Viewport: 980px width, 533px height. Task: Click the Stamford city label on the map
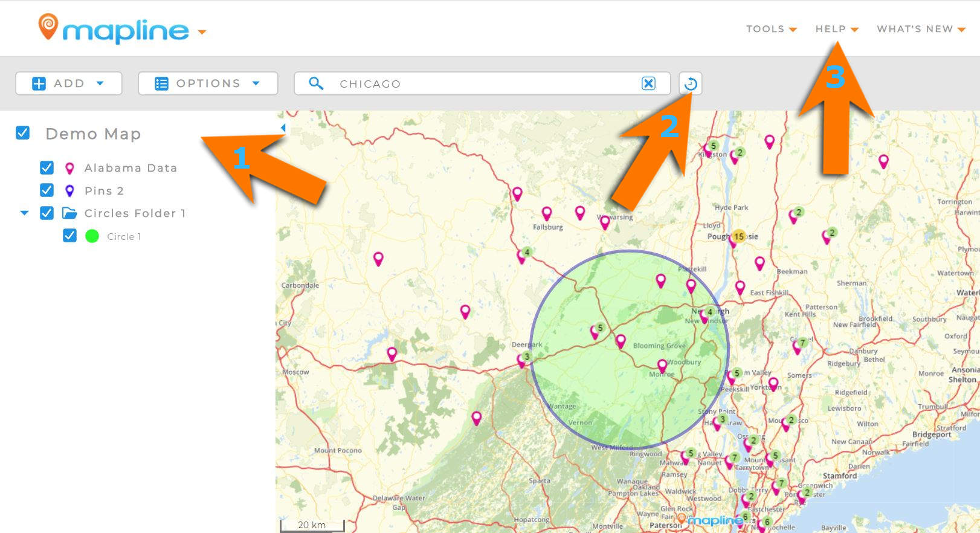[840, 476]
